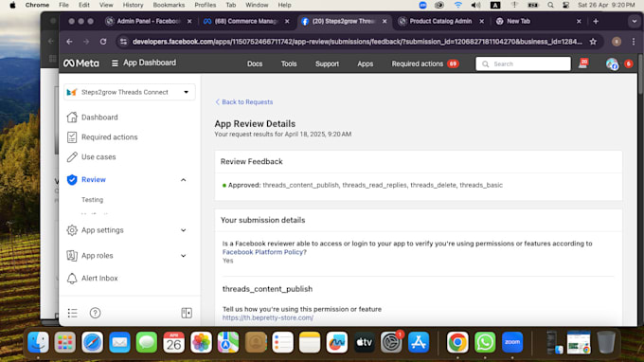Open the help question mark icon

click(x=95, y=313)
